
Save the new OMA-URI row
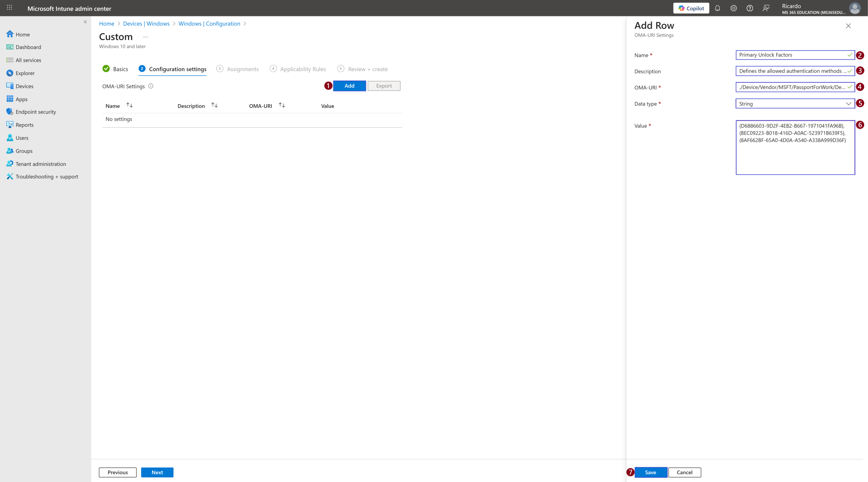(x=651, y=472)
